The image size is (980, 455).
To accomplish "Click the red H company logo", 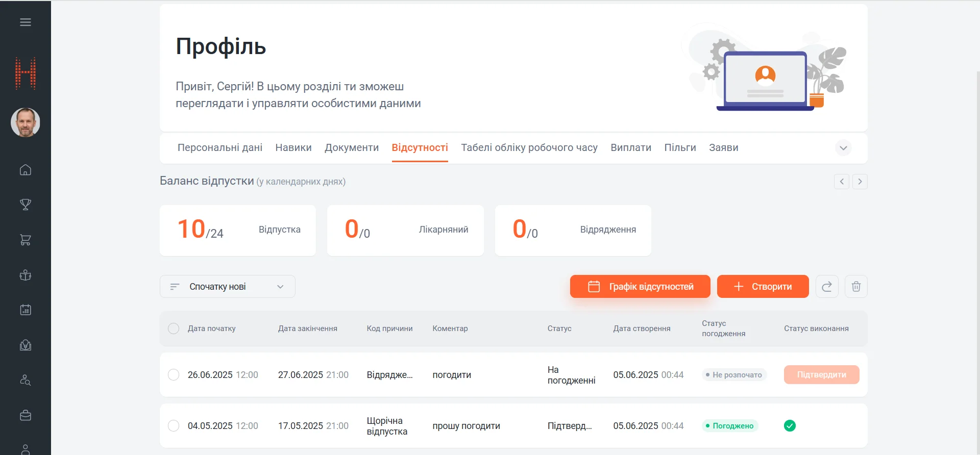I will click(26, 73).
